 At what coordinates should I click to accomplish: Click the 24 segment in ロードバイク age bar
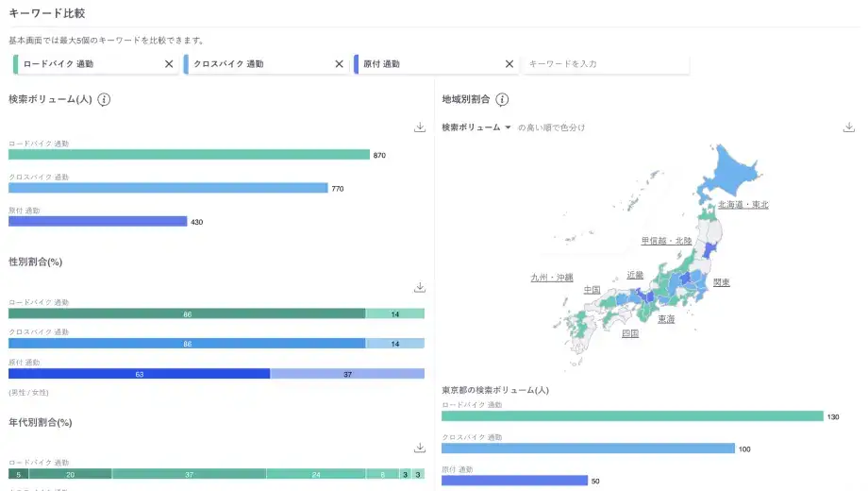pos(316,474)
